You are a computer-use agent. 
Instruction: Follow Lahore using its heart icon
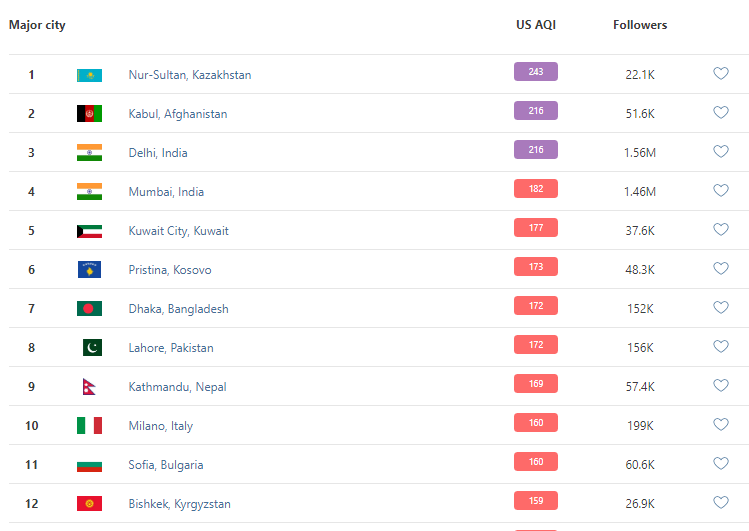[720, 346]
